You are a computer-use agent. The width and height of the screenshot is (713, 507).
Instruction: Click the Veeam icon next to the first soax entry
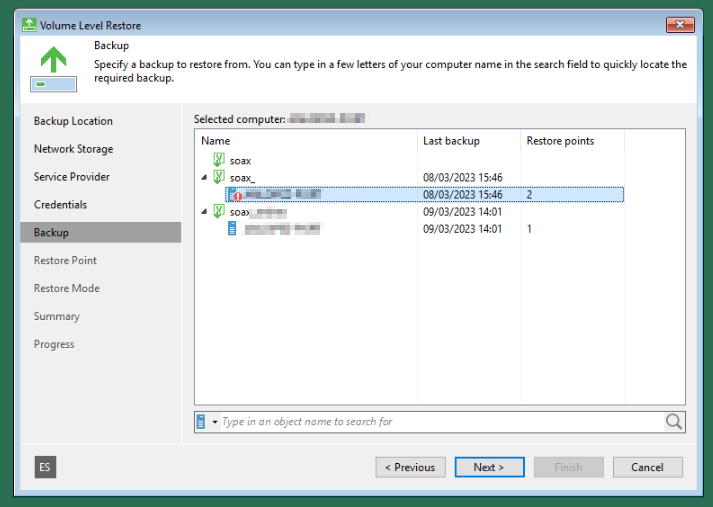pyautogui.click(x=218, y=160)
